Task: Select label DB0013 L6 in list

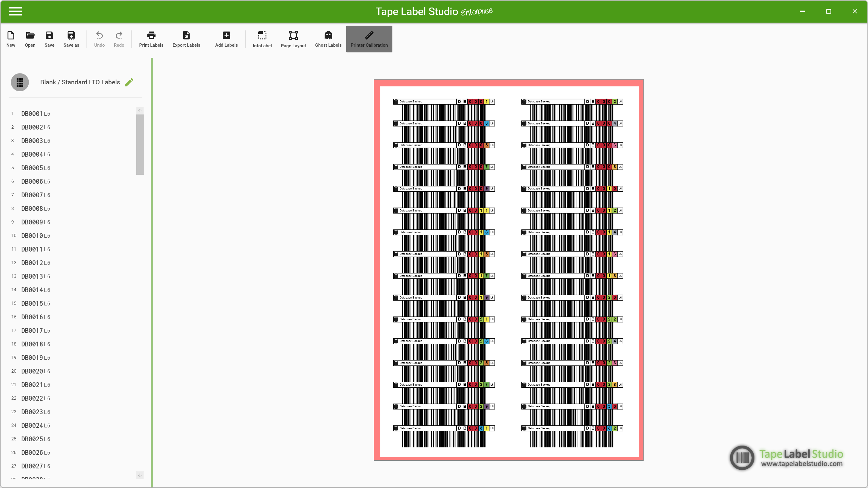Action: tap(35, 276)
